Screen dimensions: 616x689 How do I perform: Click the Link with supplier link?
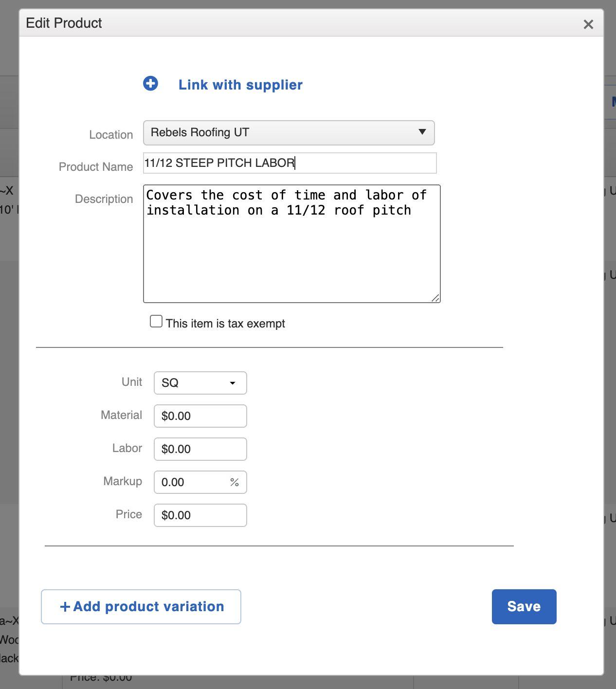(x=240, y=85)
